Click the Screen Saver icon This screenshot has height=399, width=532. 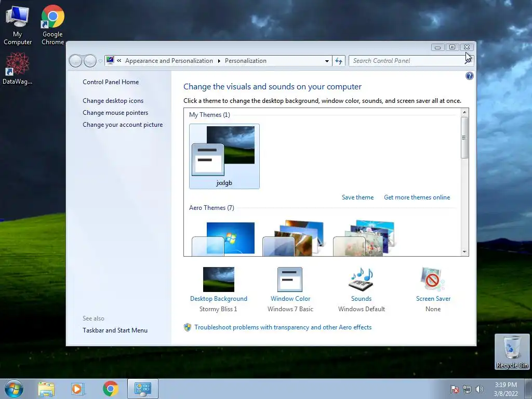point(432,279)
